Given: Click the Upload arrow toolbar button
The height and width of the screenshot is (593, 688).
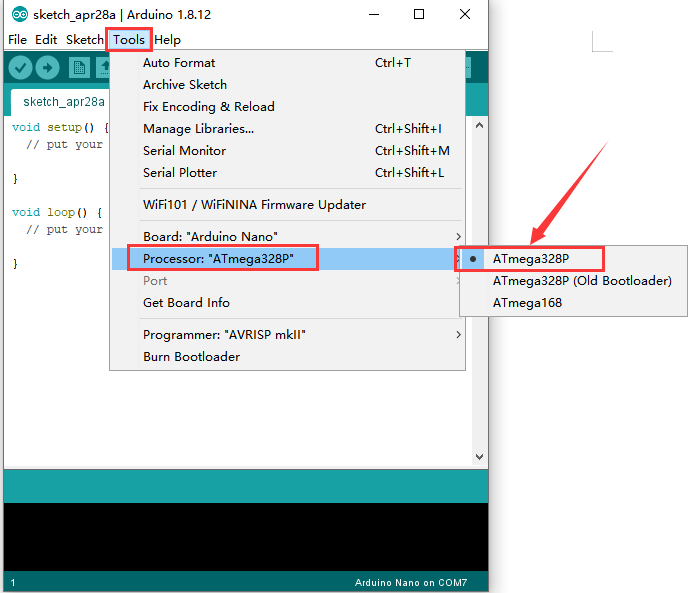Looking at the screenshot, I should (x=47, y=68).
